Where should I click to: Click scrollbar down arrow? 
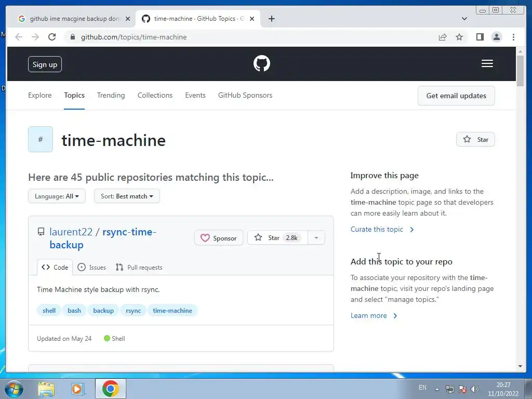520,366
